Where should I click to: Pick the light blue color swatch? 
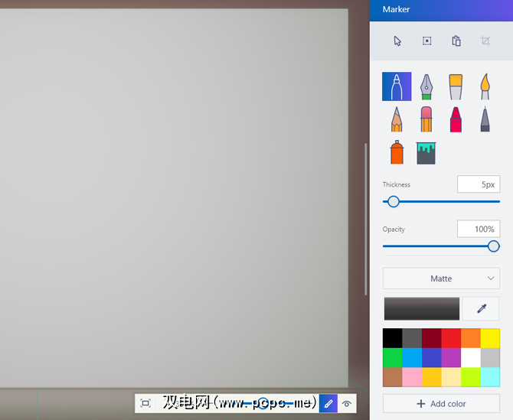412,358
